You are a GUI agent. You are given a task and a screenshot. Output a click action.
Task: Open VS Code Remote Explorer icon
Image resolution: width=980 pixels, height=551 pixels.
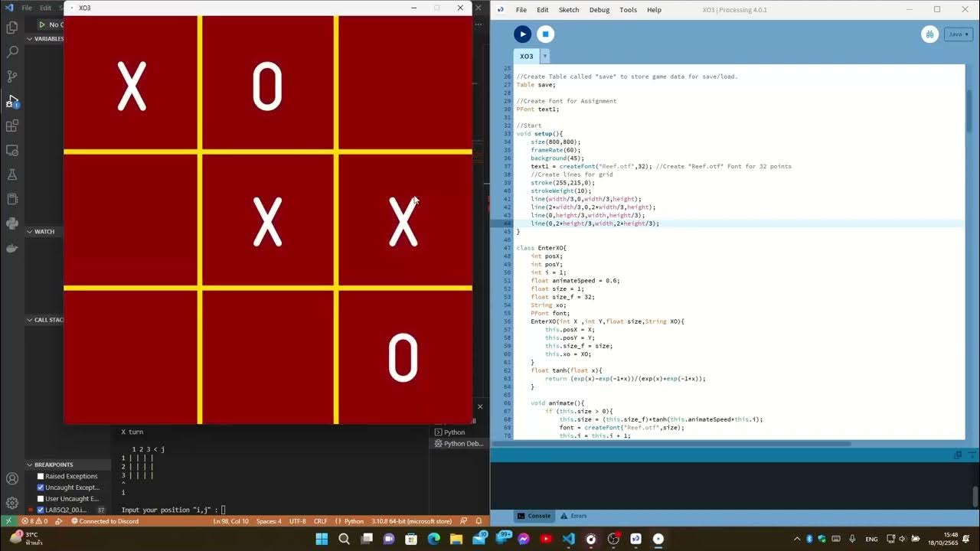pyautogui.click(x=11, y=150)
